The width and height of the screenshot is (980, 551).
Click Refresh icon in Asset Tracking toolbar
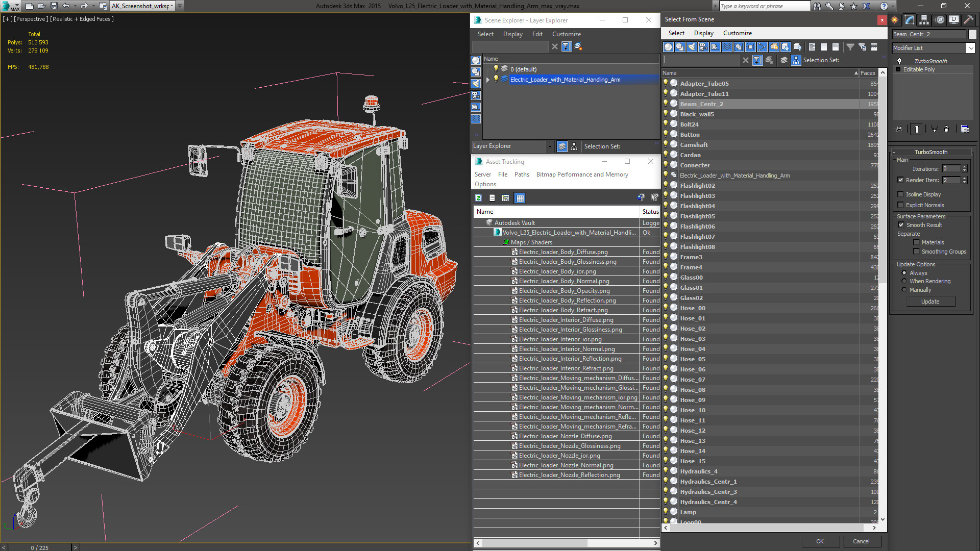pos(478,198)
